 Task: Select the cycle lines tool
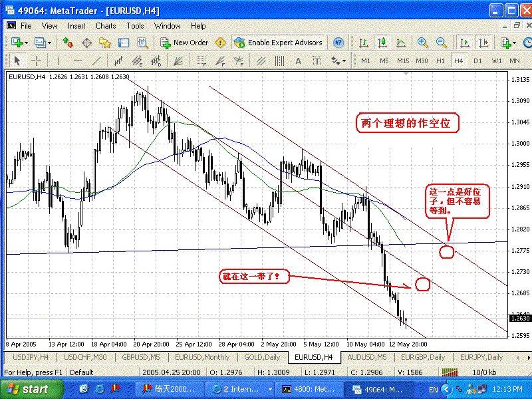(279, 61)
